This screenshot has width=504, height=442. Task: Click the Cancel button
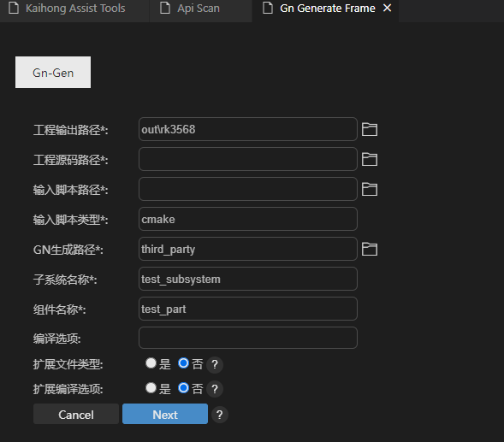point(76,414)
